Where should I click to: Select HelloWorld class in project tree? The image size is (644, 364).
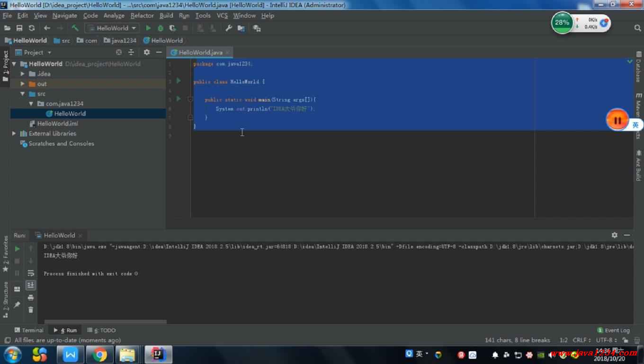(x=70, y=114)
